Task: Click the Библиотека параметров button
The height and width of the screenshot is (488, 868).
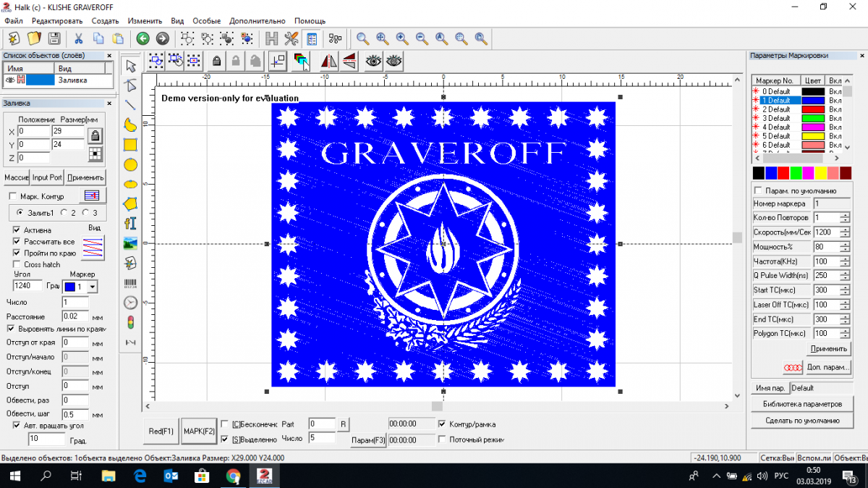Action: point(802,404)
